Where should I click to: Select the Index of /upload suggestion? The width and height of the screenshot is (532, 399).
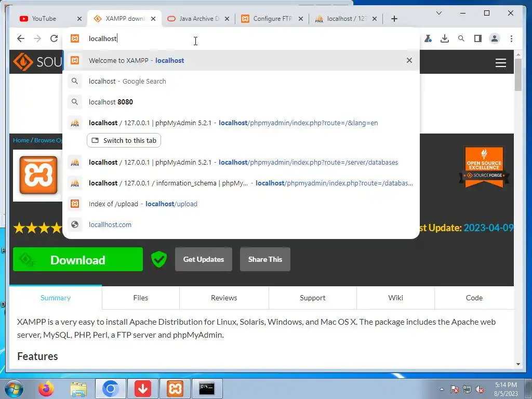241,204
